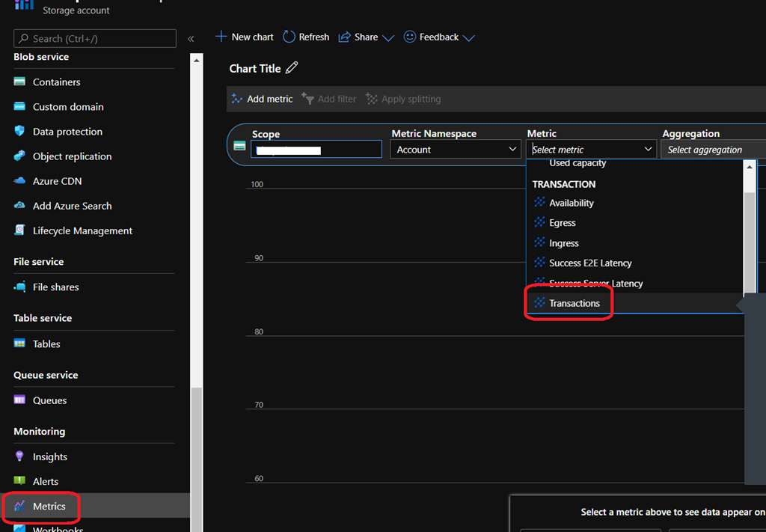The height and width of the screenshot is (532, 766).
Task: Open the Alerts icon in Monitoring
Action: 19,481
